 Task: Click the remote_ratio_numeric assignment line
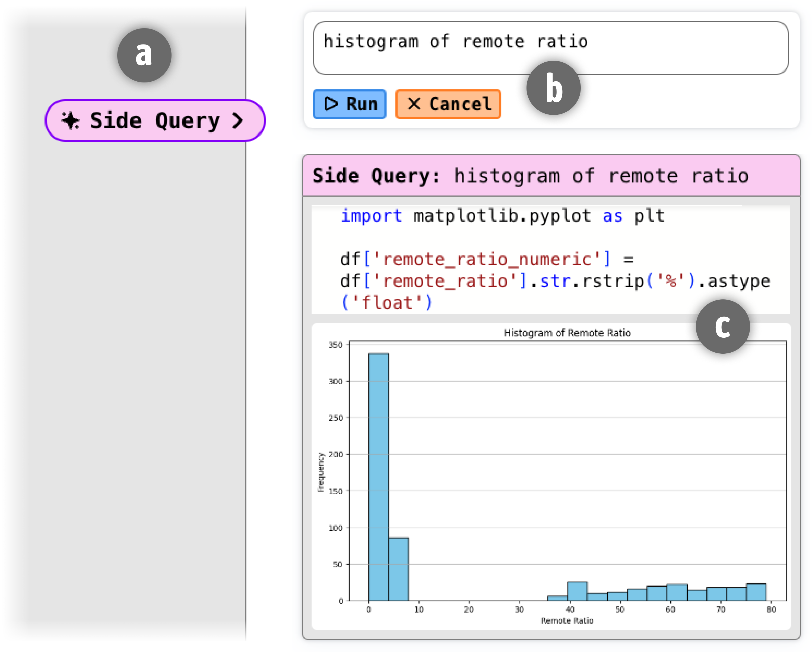click(x=486, y=259)
